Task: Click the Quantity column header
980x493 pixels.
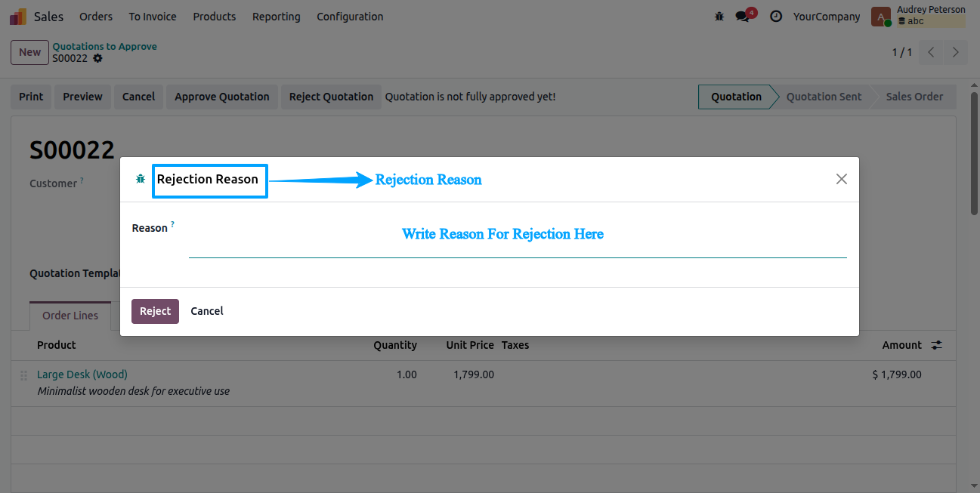Action: pyautogui.click(x=395, y=345)
